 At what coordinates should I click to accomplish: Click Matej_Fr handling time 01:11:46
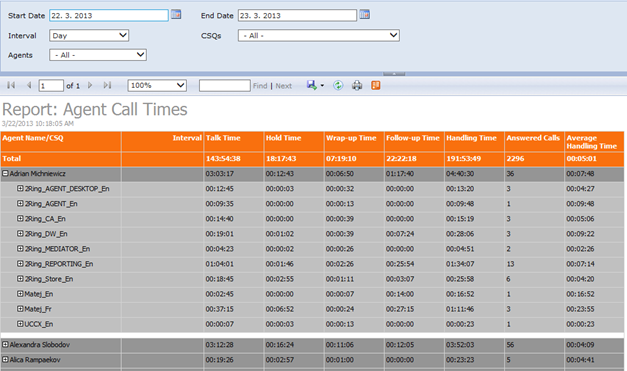(x=460, y=309)
